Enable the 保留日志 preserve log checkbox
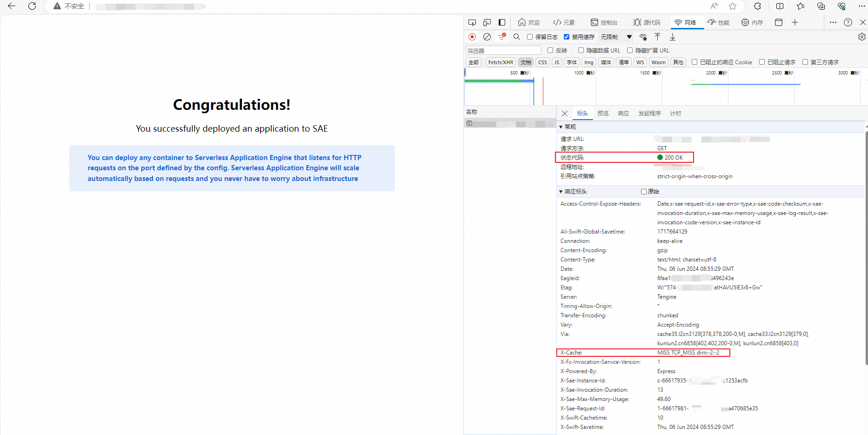868x435 pixels. click(530, 37)
